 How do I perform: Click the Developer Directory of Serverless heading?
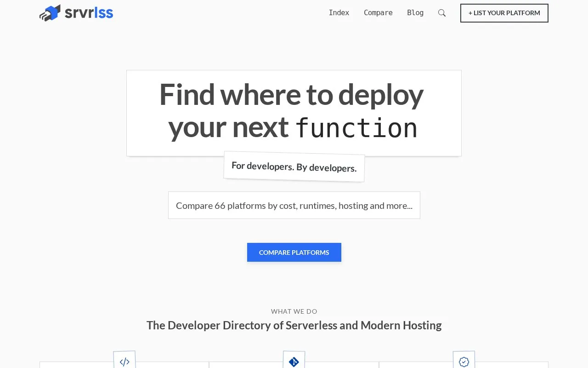click(294, 325)
